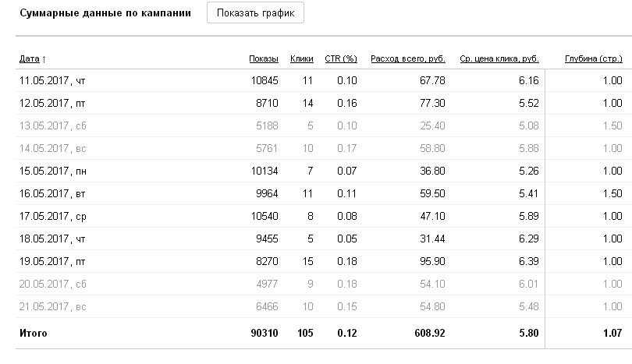Click impressions value 10845 in first row
Screen dimensions: 632x364
click(x=265, y=80)
